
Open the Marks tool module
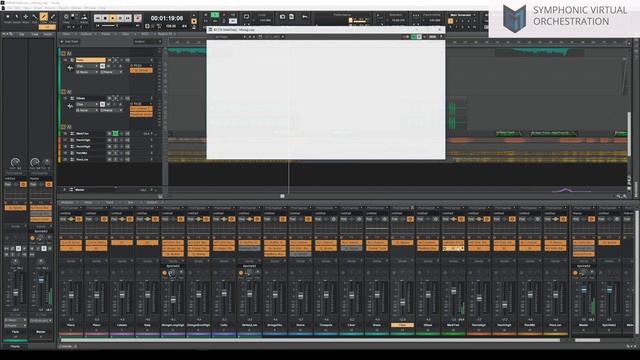tap(84, 18)
